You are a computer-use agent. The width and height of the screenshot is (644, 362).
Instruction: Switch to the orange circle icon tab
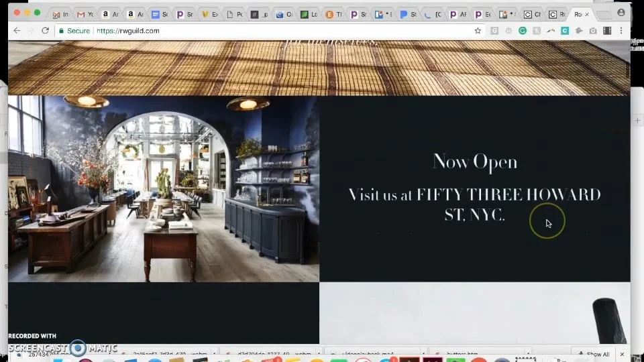(334, 14)
